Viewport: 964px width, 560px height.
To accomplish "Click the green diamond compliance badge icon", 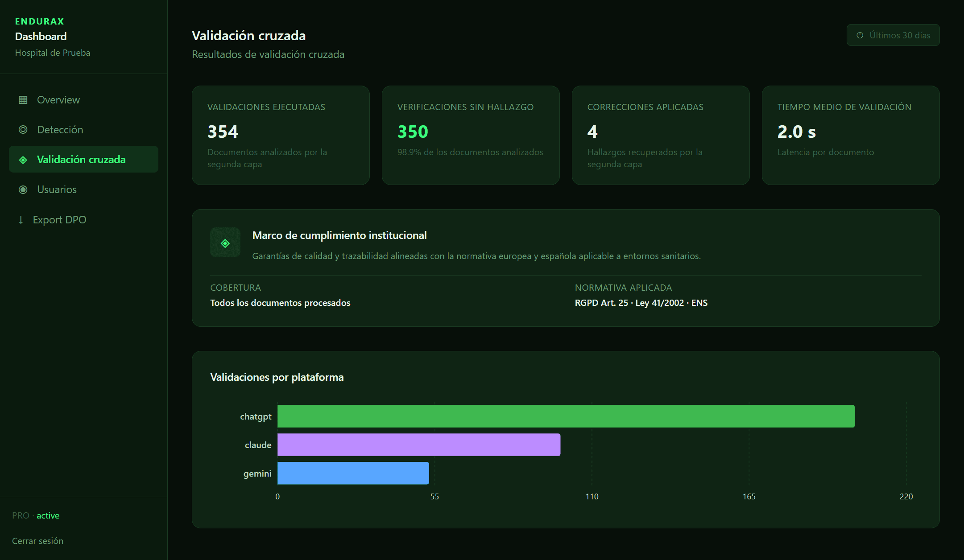I will (225, 243).
